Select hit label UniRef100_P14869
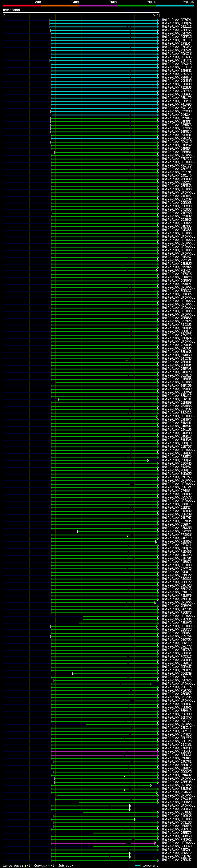The height and width of the screenshot is (868, 197). coord(176,355)
